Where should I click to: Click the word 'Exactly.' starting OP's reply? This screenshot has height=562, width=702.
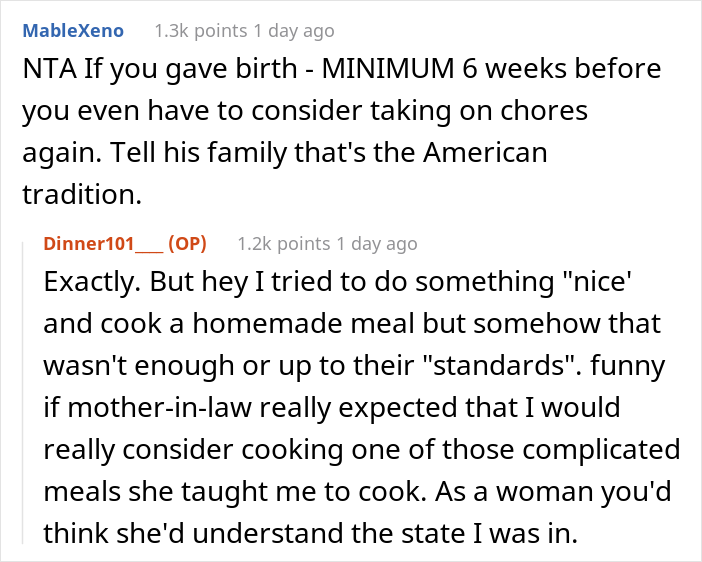pyautogui.click(x=92, y=283)
